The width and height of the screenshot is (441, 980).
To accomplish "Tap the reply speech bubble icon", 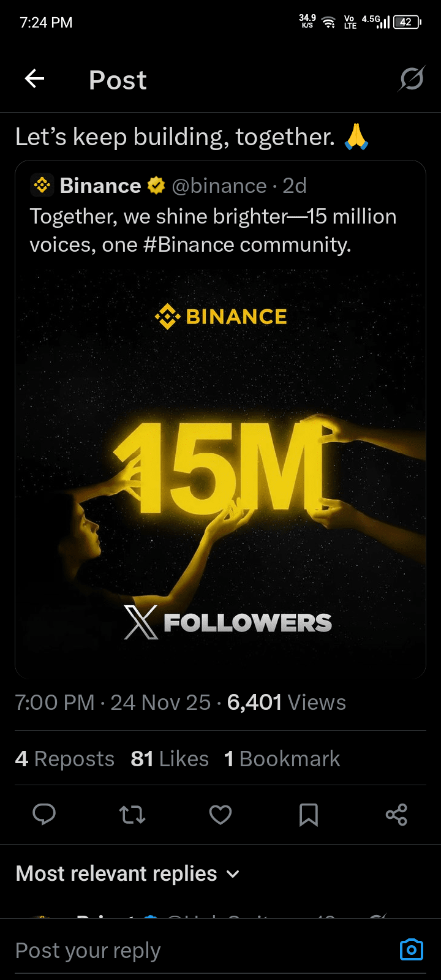I will pyautogui.click(x=44, y=814).
